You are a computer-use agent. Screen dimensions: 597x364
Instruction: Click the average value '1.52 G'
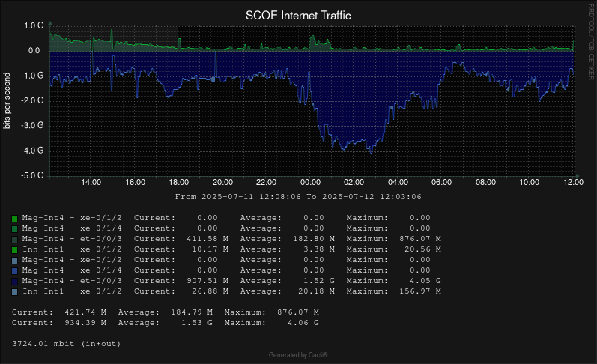[319, 281]
